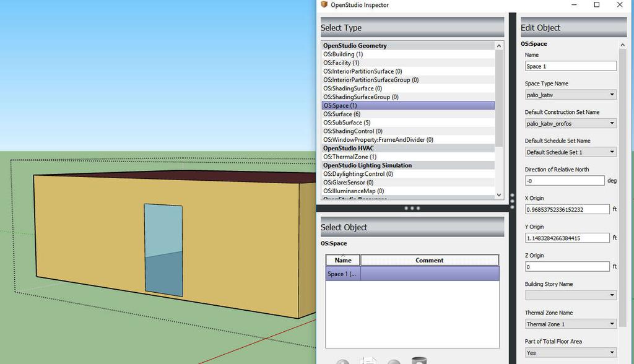
Task: Click the OpenStudio HVAC group header
Action: (x=408, y=148)
